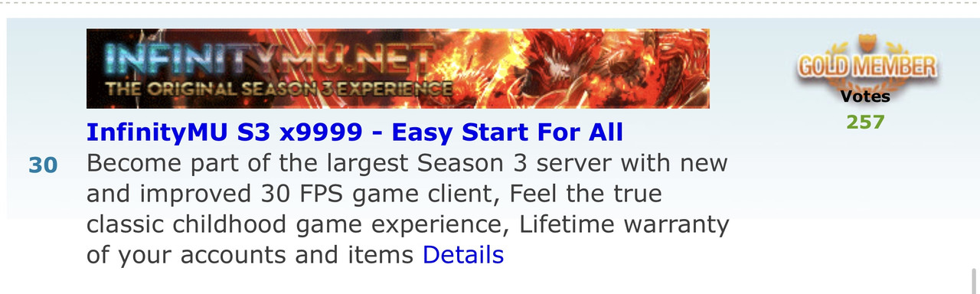Click description line starting 'Become part'
Screen dimensions: 980x294
coord(407,163)
